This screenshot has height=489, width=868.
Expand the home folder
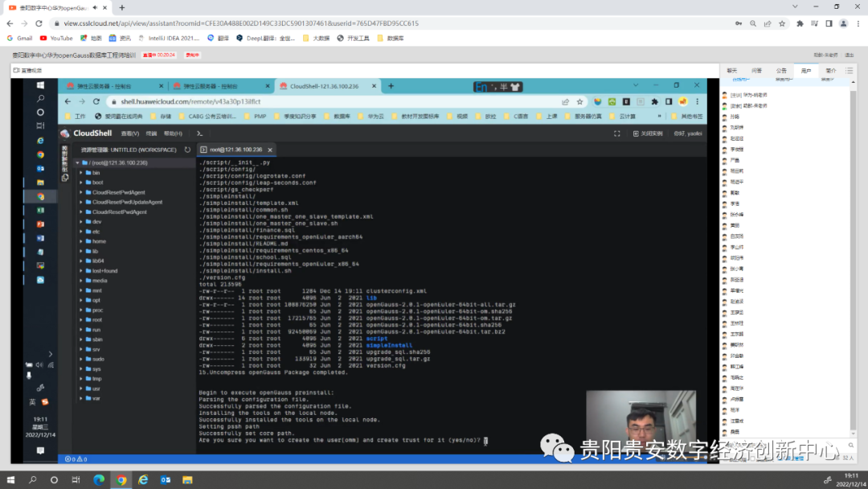(x=81, y=241)
